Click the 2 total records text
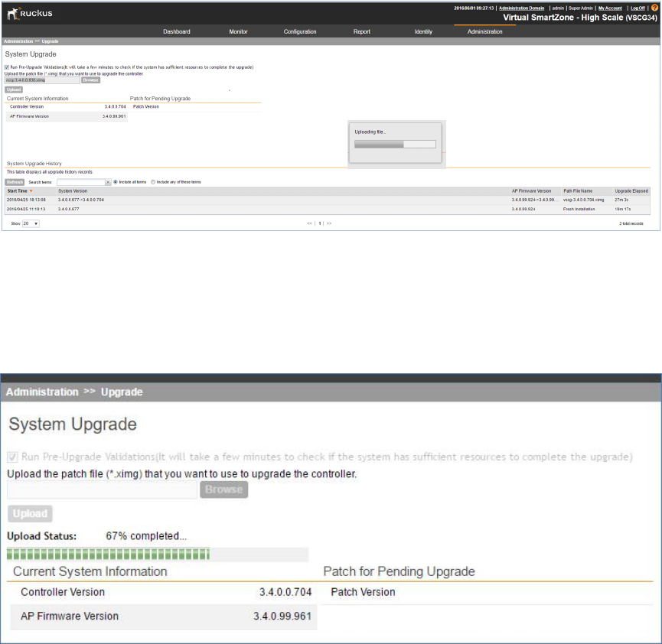 pyautogui.click(x=631, y=223)
